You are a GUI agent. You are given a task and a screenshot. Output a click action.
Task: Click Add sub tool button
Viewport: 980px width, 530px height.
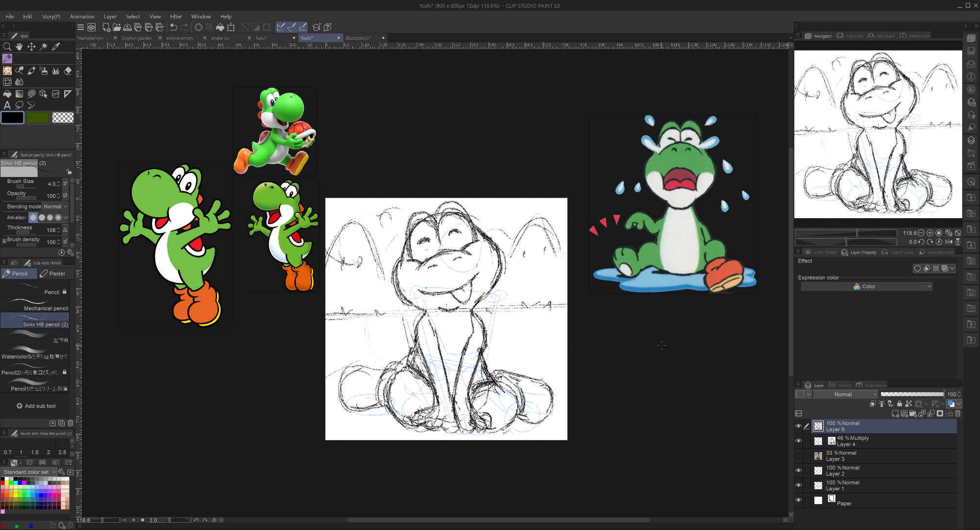(36, 406)
